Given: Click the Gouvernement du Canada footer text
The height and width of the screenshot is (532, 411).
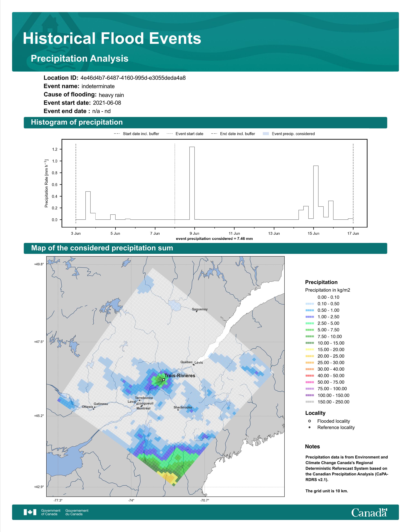Looking at the screenshot, I should 77,512.
